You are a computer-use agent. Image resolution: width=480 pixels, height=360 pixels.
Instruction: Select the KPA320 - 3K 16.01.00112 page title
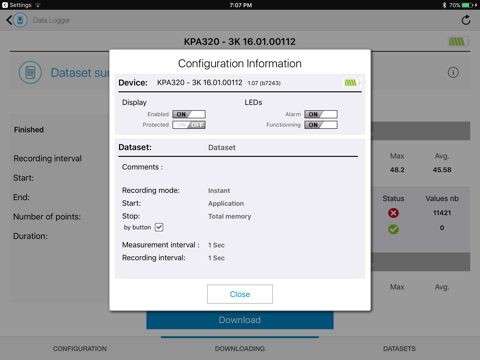[x=240, y=42]
